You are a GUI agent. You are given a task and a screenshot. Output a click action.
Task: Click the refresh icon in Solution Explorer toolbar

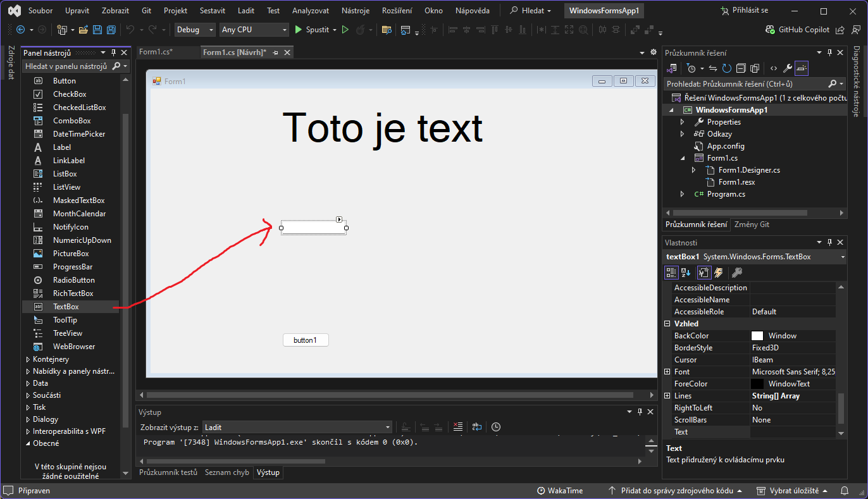726,68
